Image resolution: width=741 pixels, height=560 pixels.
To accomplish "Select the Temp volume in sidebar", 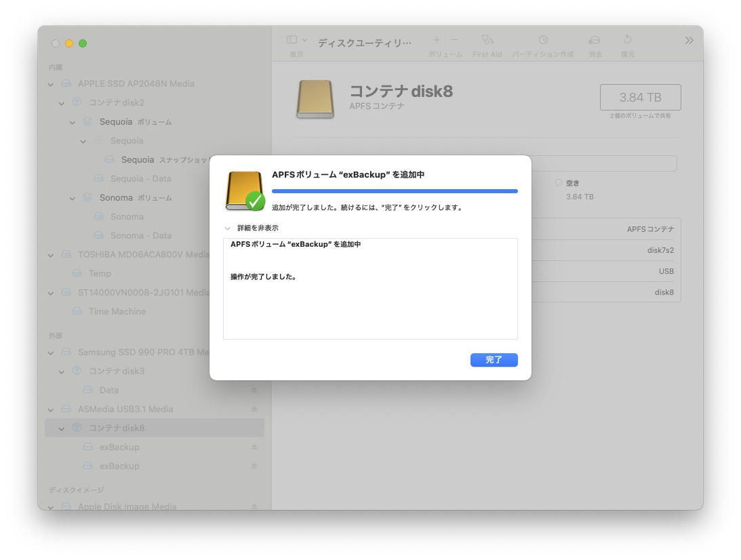I will [x=100, y=274].
